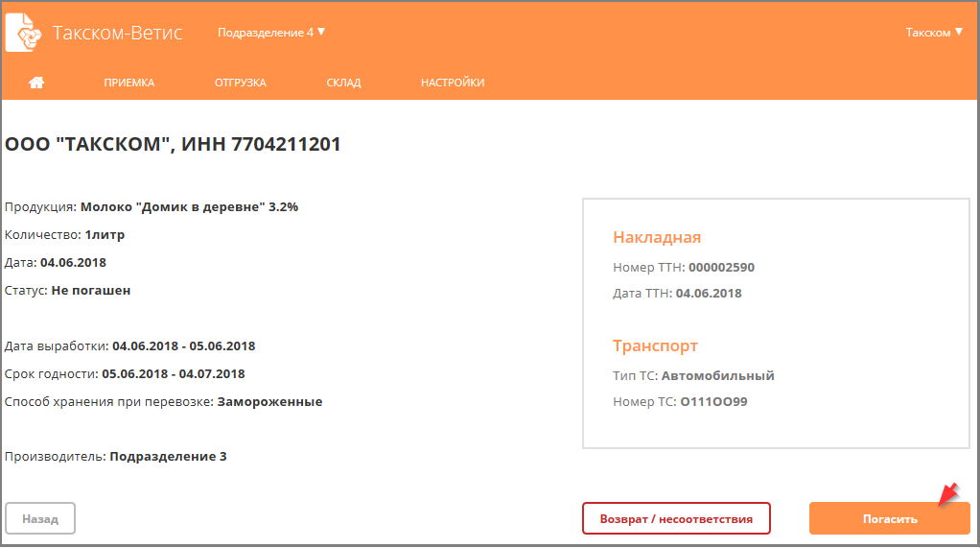Click the Такском-Ветис title text
980x548 pixels.
click(118, 33)
